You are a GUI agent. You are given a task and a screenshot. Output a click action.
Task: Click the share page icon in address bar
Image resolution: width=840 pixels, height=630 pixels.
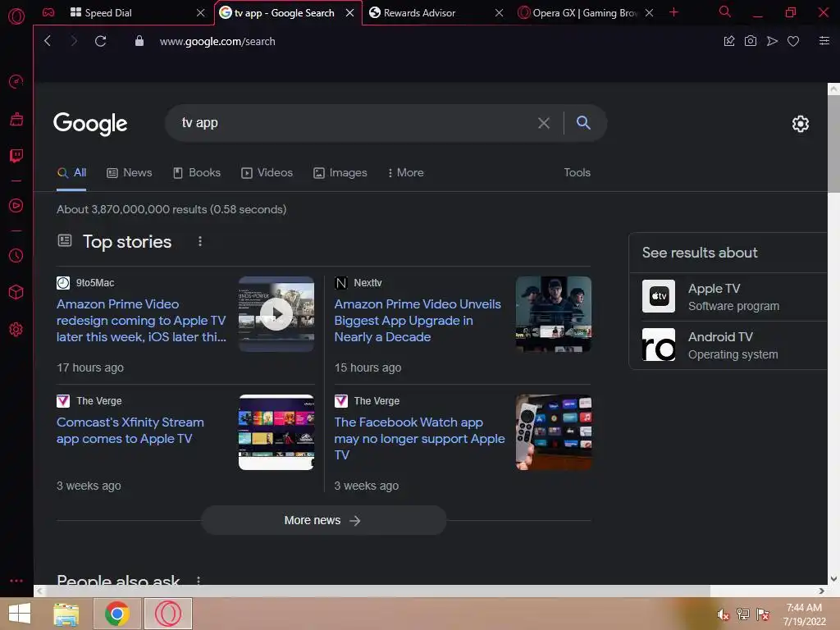coord(729,41)
